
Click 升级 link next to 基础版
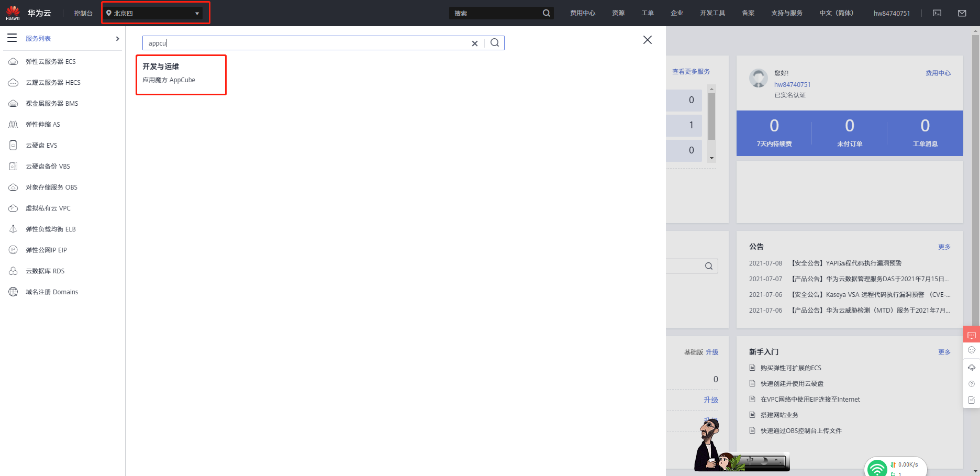[712, 352]
